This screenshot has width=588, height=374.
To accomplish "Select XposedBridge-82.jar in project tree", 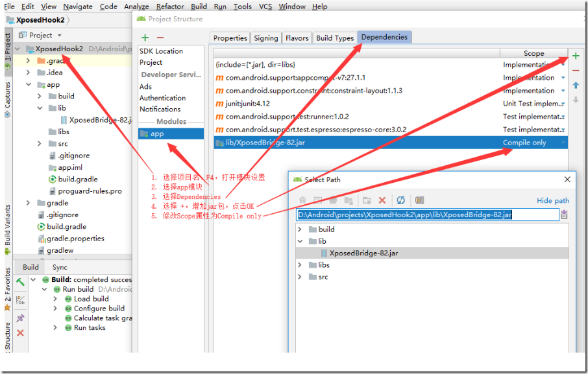I will pos(97,120).
